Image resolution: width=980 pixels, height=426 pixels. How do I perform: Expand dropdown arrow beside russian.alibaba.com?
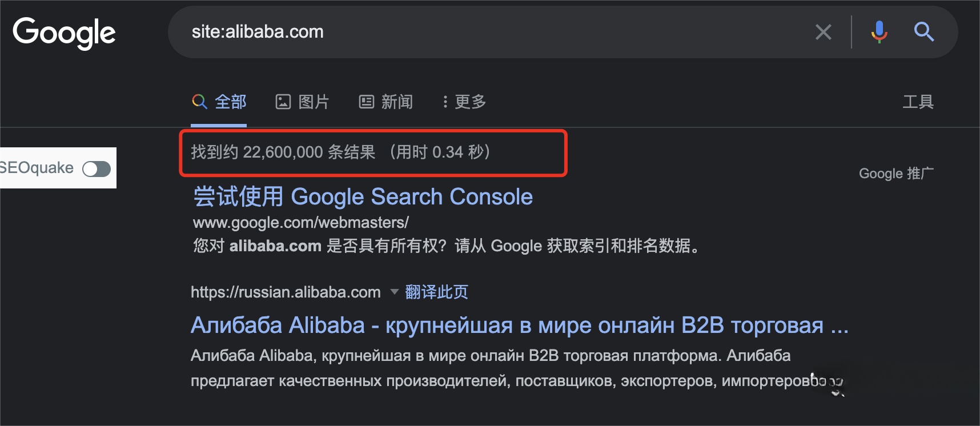pos(394,292)
